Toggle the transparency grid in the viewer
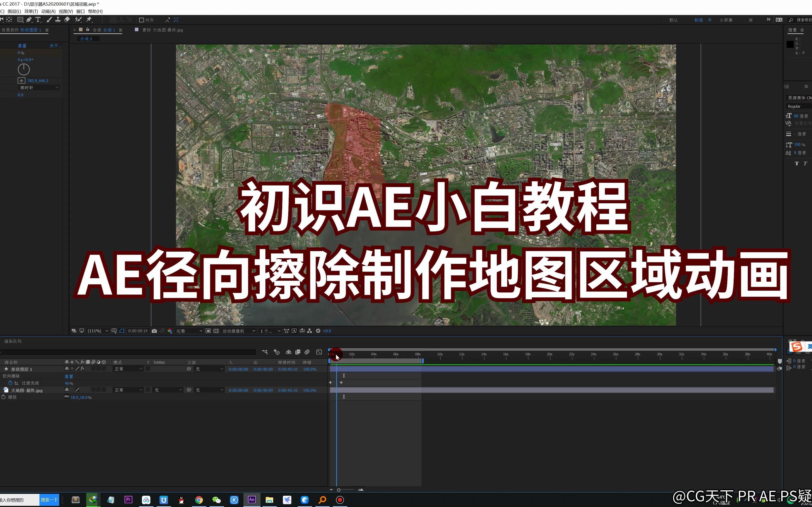The height and width of the screenshot is (507, 812). pyautogui.click(x=216, y=331)
